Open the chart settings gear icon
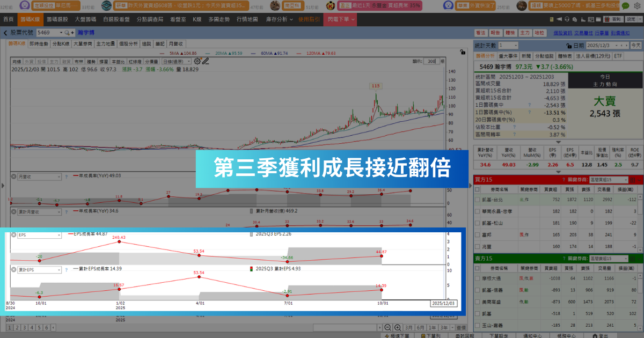The image size is (644, 338). tap(197, 61)
